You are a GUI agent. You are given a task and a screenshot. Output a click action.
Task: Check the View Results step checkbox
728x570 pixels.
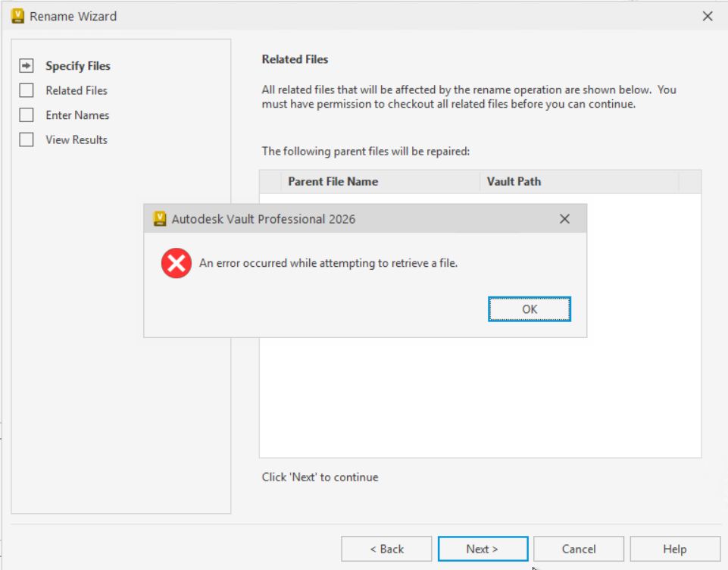tap(27, 139)
